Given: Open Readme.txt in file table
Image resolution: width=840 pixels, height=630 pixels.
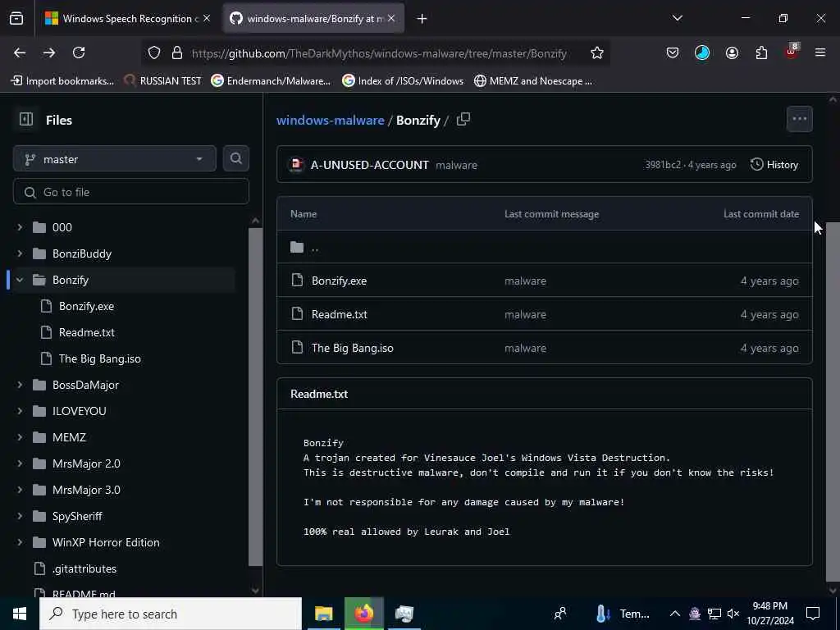Looking at the screenshot, I should [x=339, y=314].
